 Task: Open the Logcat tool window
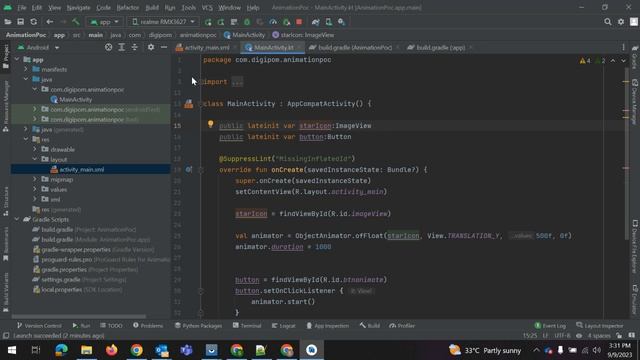[x=284, y=326]
